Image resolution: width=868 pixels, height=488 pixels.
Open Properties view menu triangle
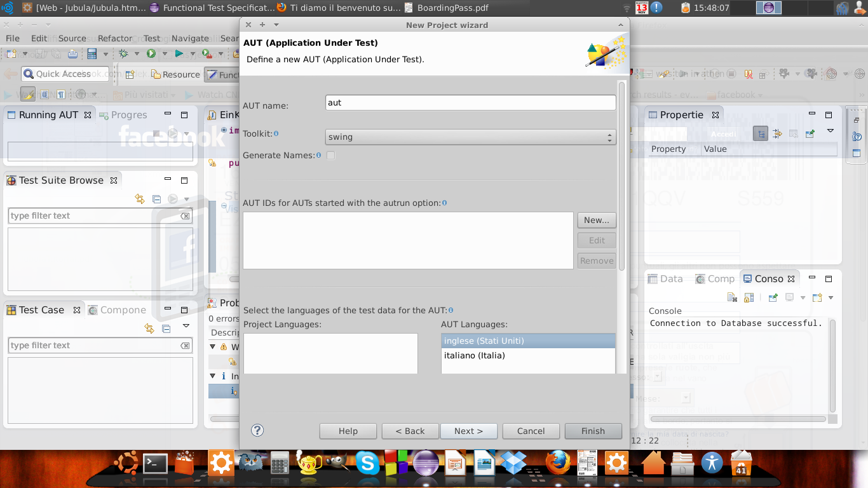[x=830, y=132]
